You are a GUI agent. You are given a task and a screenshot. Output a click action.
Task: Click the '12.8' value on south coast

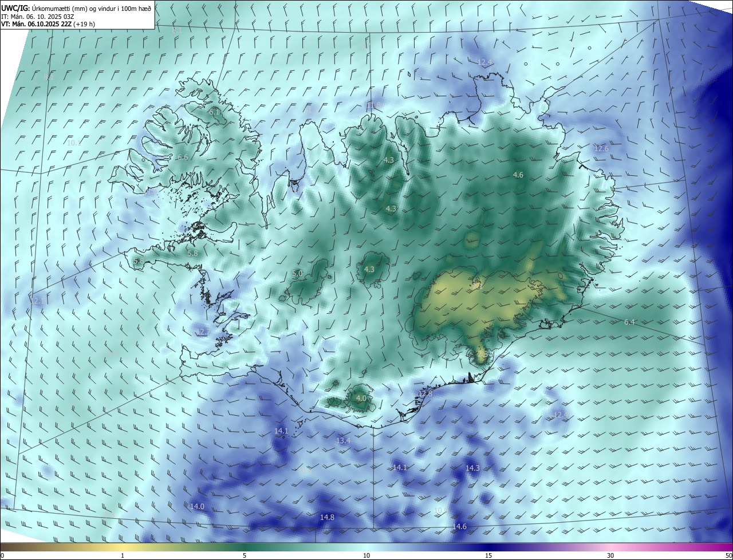point(425,393)
